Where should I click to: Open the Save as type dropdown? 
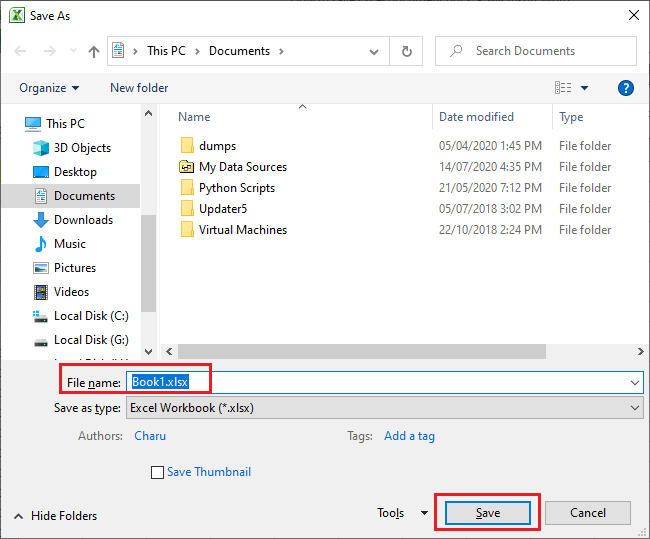tap(385, 408)
